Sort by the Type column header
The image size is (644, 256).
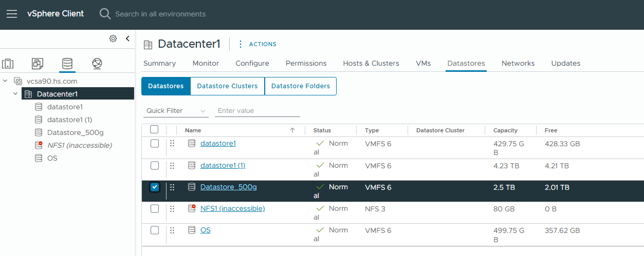[x=372, y=130]
